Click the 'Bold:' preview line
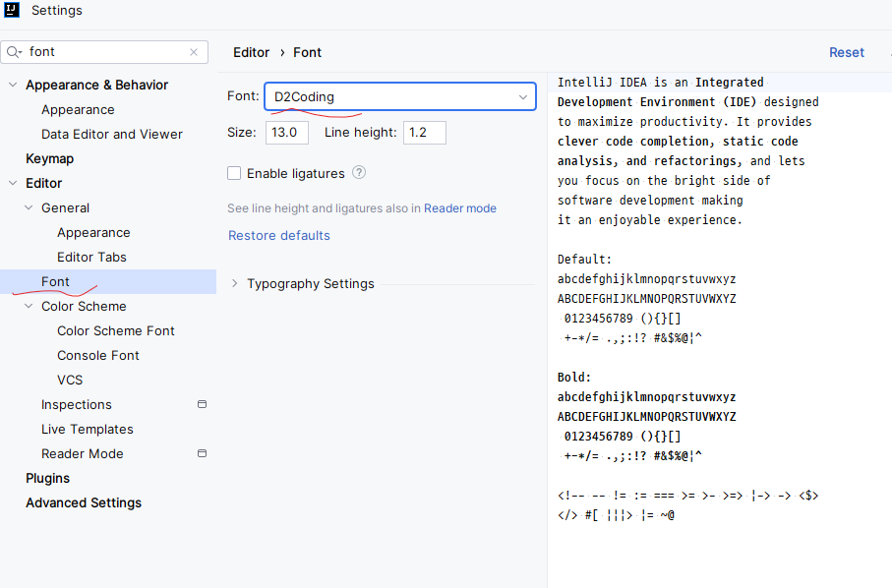 pos(574,377)
